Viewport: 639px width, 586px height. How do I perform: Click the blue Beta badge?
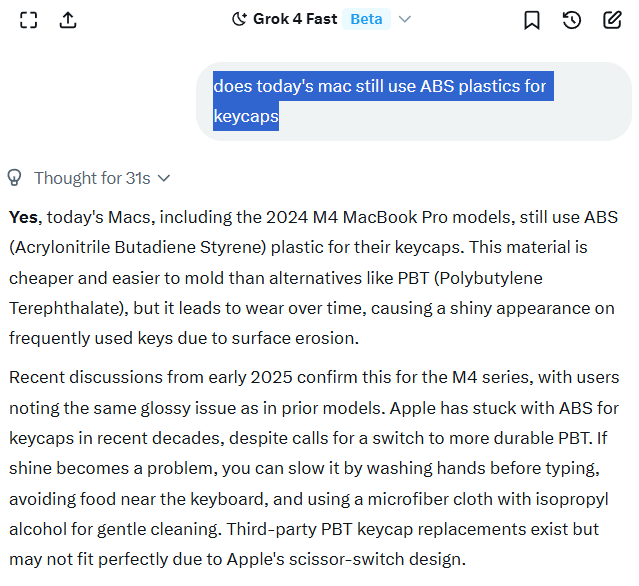(x=366, y=19)
